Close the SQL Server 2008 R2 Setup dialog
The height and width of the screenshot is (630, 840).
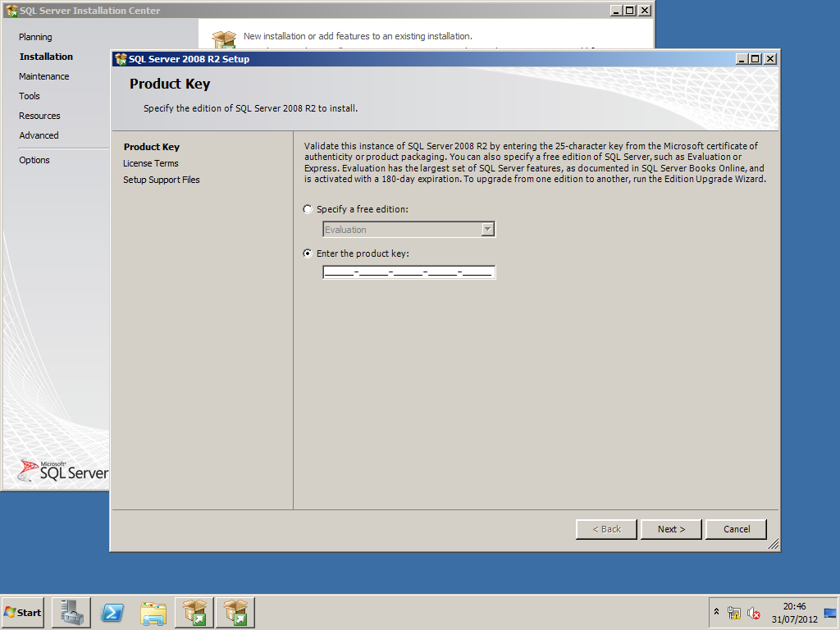[770, 59]
